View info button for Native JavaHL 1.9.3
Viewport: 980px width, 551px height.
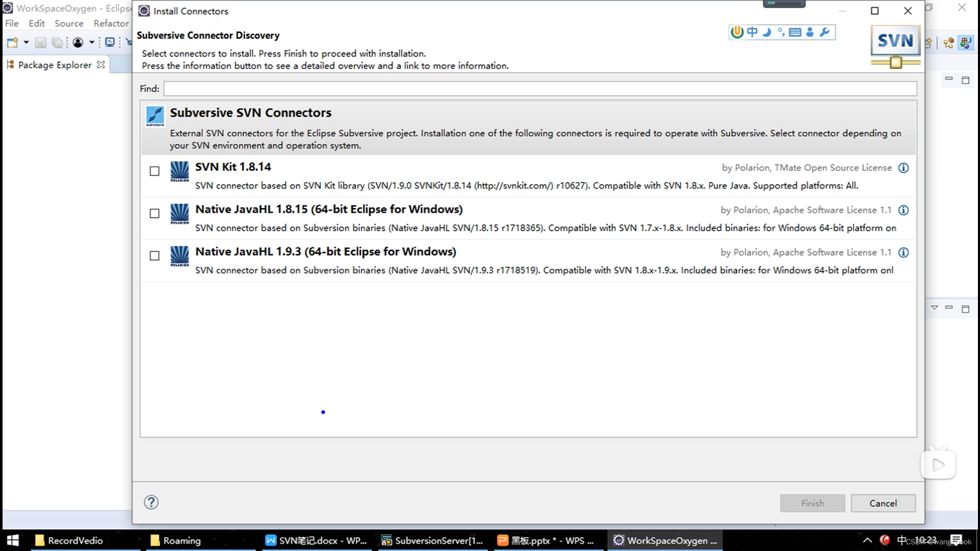903,253
